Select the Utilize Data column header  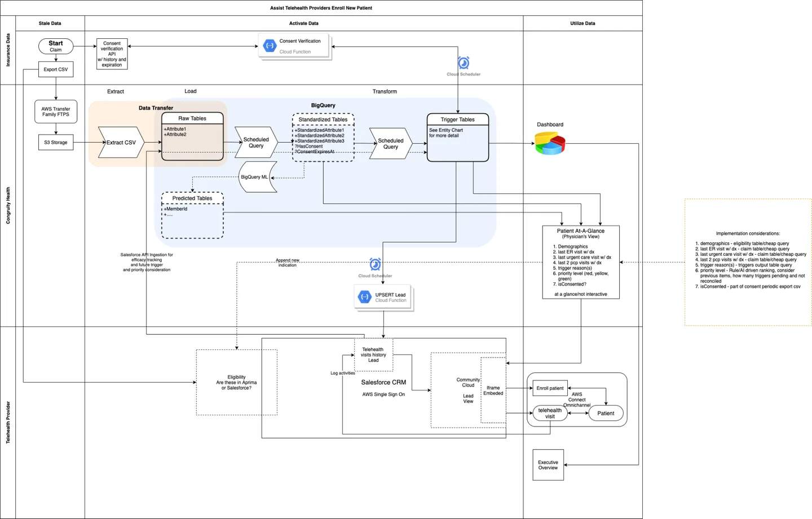[x=583, y=23]
